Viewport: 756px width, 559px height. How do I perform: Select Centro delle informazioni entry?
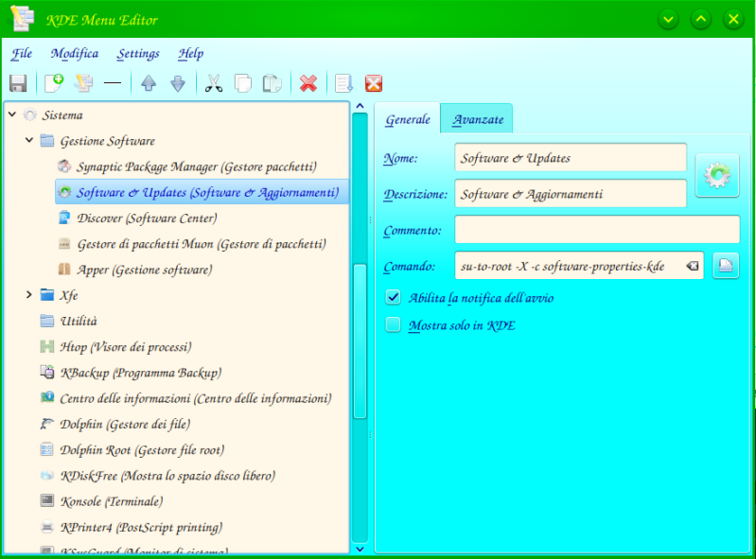tap(195, 398)
